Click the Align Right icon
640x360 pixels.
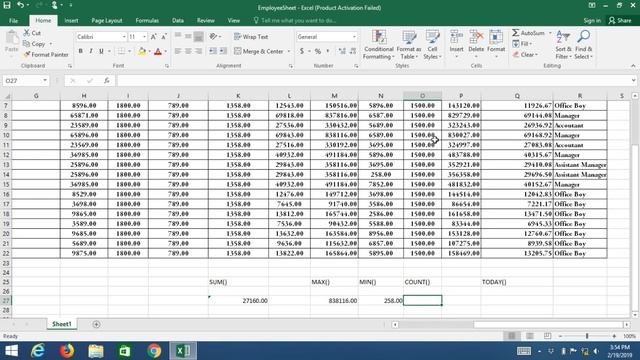click(198, 51)
